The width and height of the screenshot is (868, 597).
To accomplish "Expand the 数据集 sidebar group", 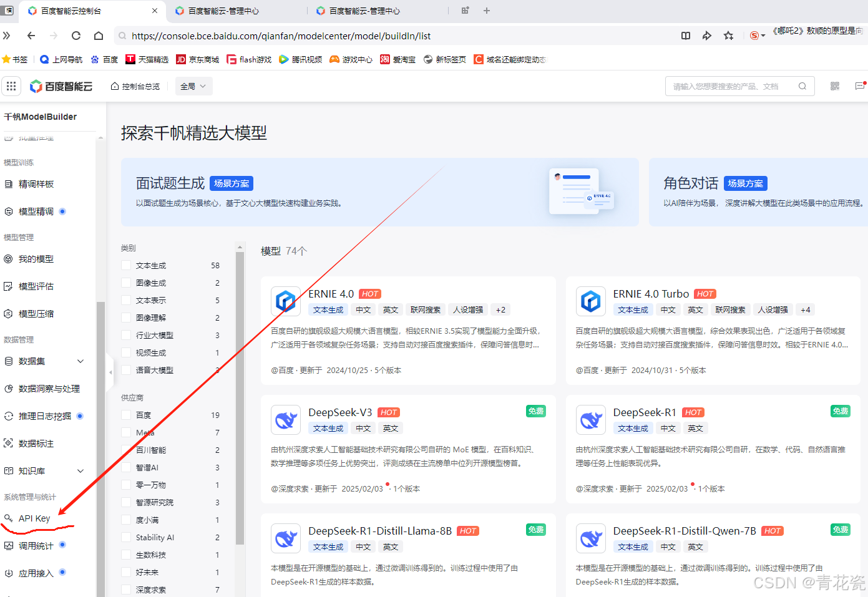I will [x=80, y=361].
